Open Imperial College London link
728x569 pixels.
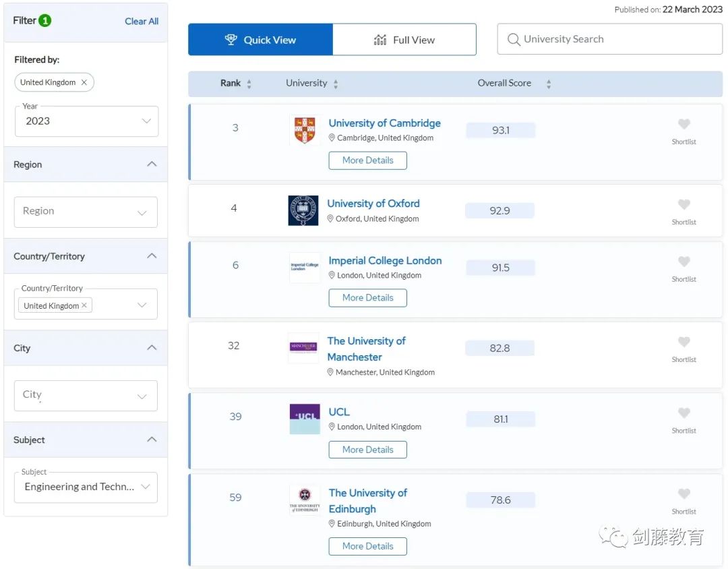[385, 261]
